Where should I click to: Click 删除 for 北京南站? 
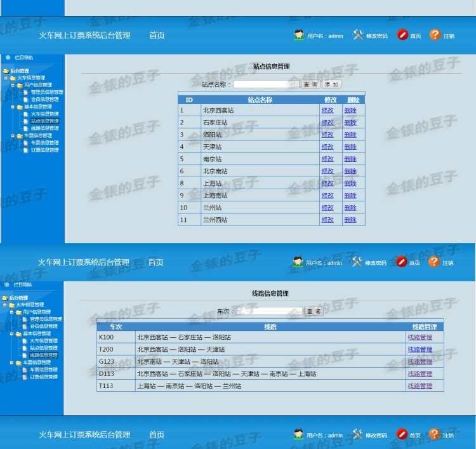[x=350, y=171]
